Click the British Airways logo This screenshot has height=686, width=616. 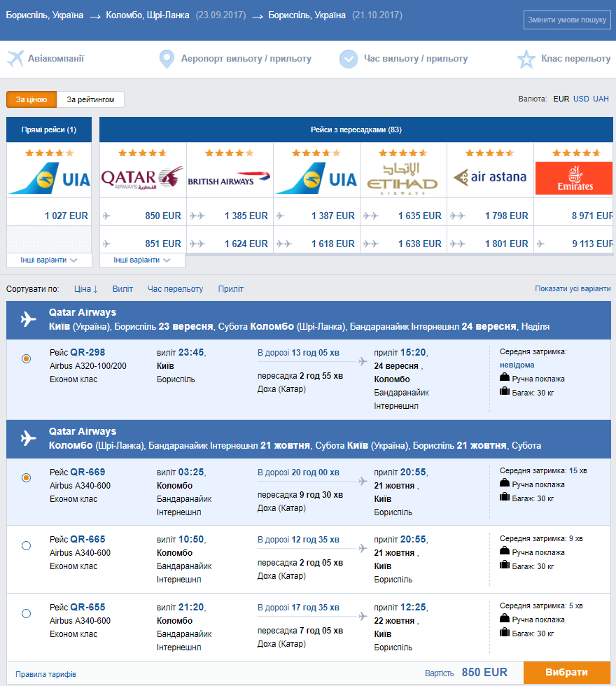[230, 179]
